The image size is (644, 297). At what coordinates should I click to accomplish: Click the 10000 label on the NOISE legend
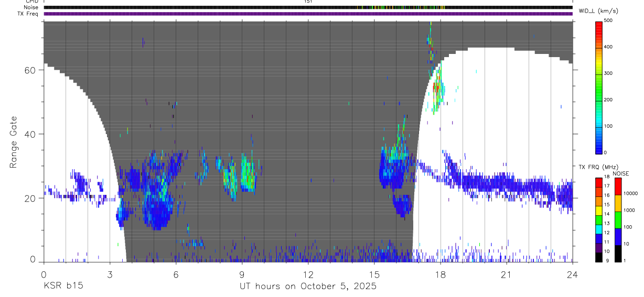631,193
